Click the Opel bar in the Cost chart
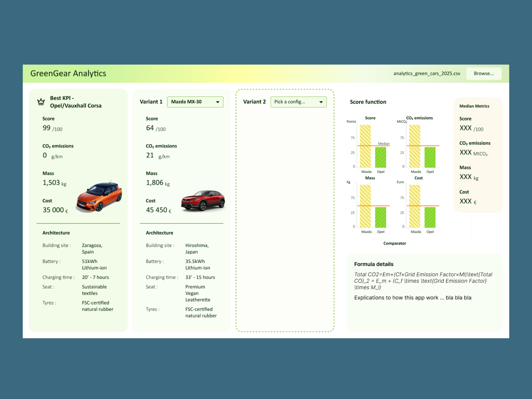 tap(430, 217)
